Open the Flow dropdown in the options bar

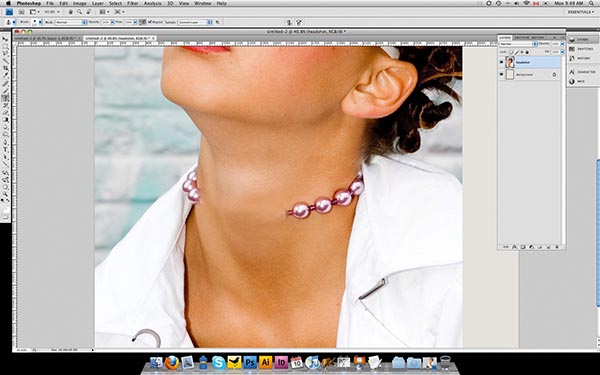pyautogui.click(x=135, y=22)
